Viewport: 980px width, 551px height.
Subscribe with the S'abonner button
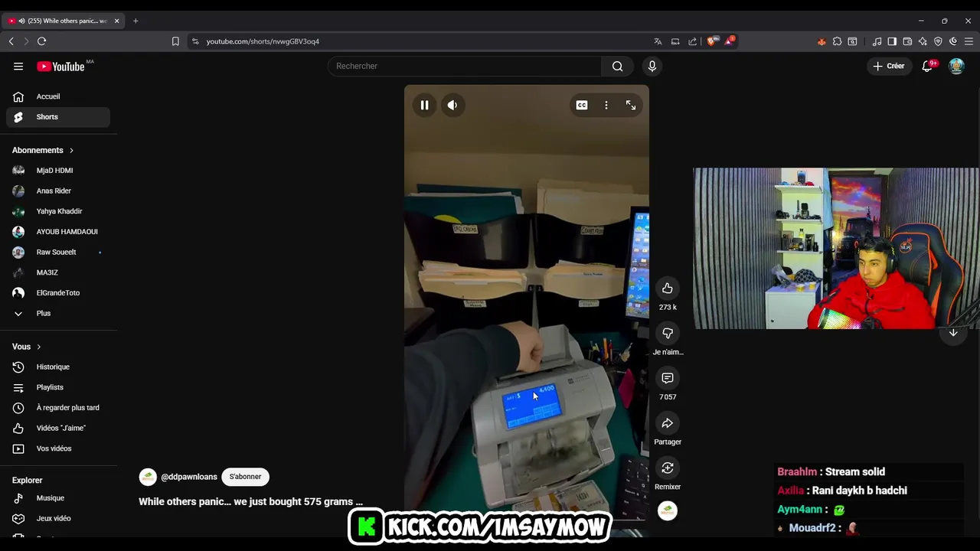(x=245, y=477)
